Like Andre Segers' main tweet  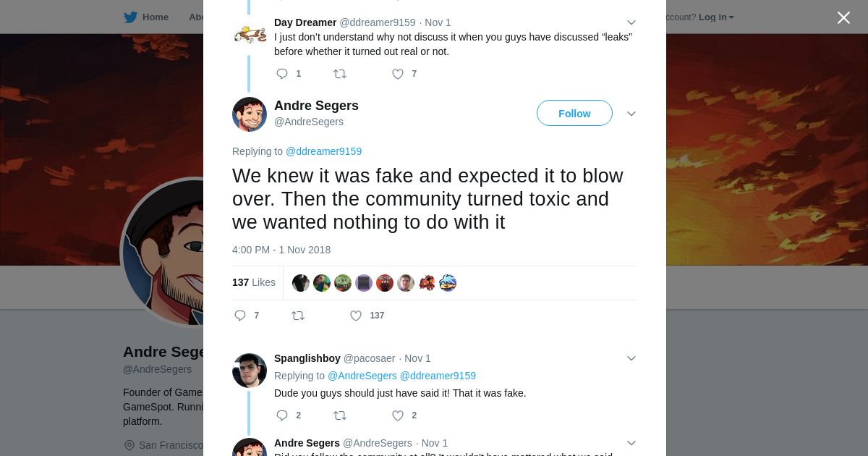356,316
